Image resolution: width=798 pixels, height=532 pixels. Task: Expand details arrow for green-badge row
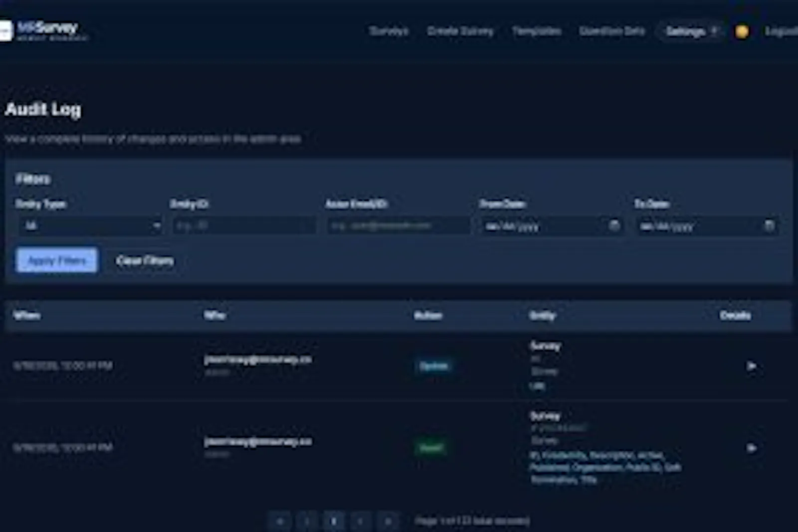click(x=752, y=448)
